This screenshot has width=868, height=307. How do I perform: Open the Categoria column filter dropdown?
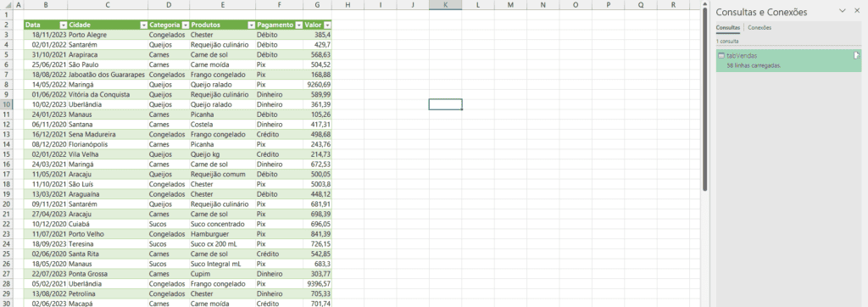[x=185, y=25]
